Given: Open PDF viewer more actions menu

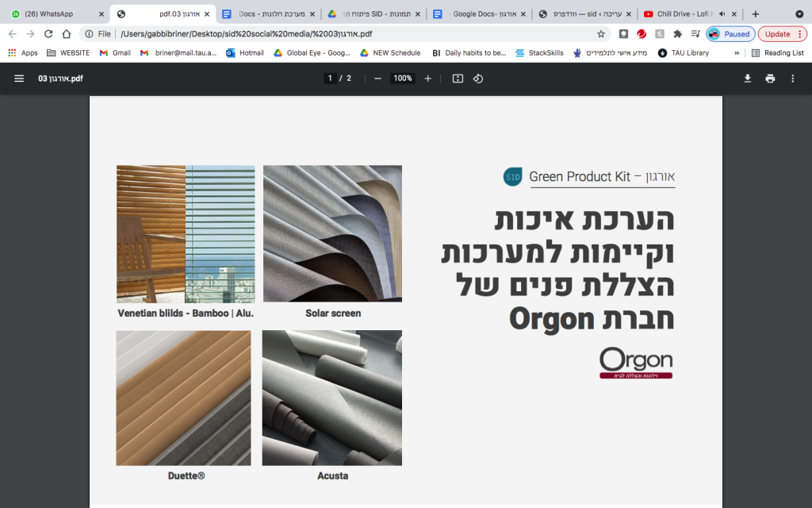Looking at the screenshot, I should (792, 79).
